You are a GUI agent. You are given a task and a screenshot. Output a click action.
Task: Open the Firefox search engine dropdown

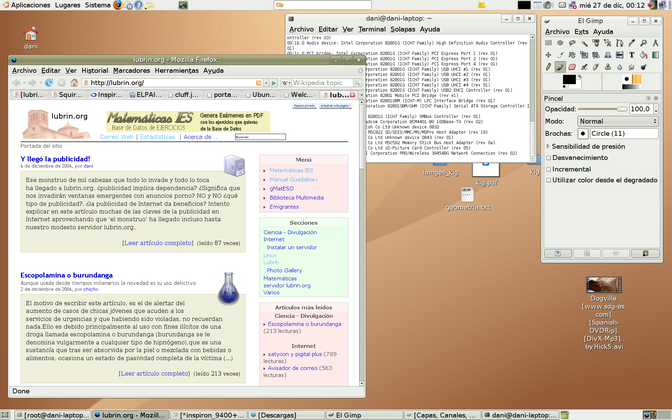pyautogui.click(x=285, y=83)
